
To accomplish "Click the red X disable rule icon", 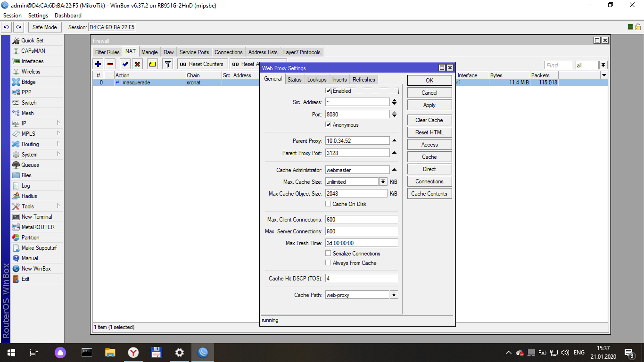I will tap(137, 64).
